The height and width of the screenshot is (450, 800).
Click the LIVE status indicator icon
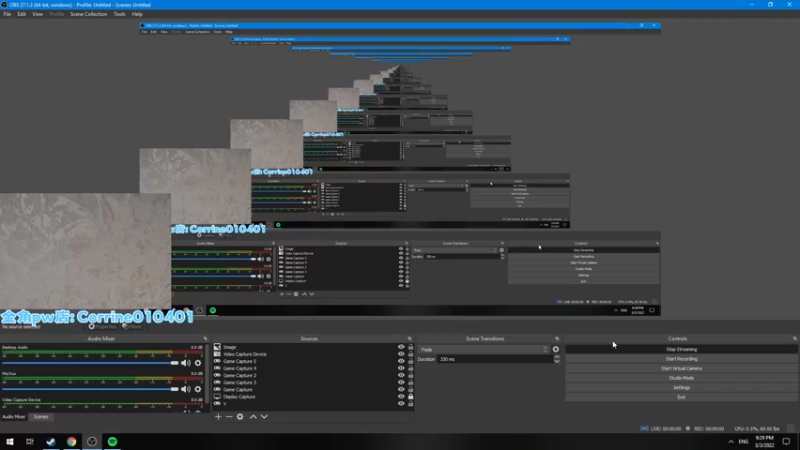coord(644,429)
